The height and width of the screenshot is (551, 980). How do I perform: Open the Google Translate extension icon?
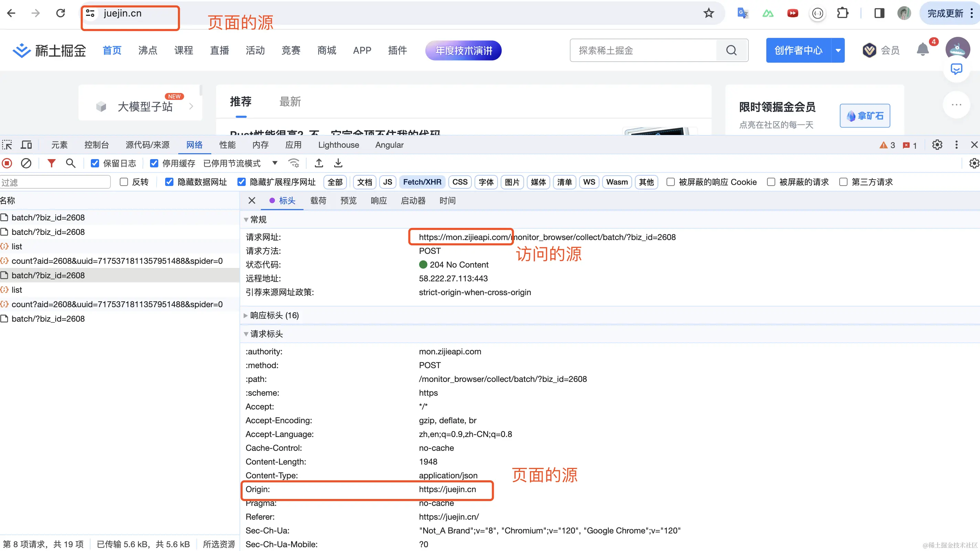click(x=743, y=13)
